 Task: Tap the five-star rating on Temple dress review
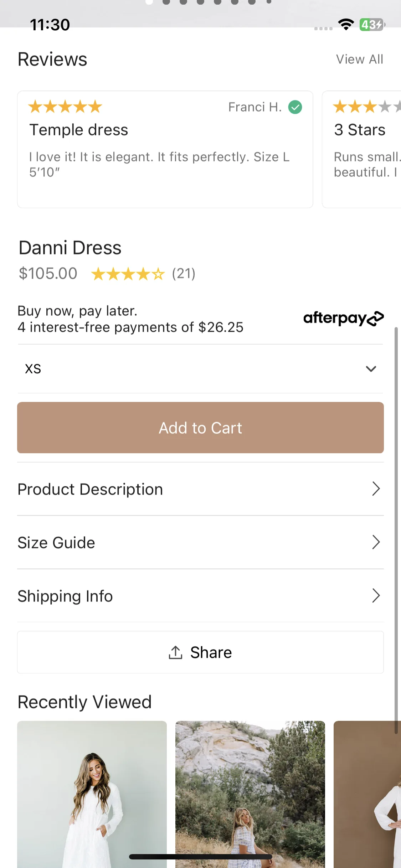tap(65, 107)
